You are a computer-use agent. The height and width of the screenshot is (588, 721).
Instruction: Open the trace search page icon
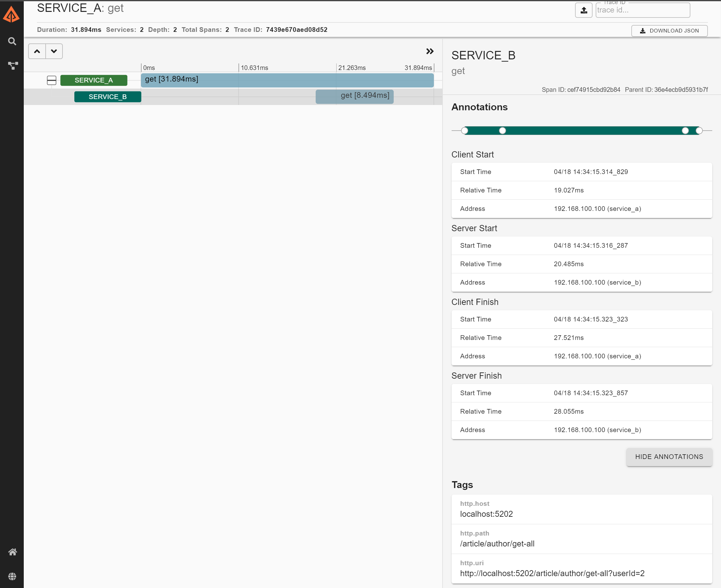click(12, 41)
